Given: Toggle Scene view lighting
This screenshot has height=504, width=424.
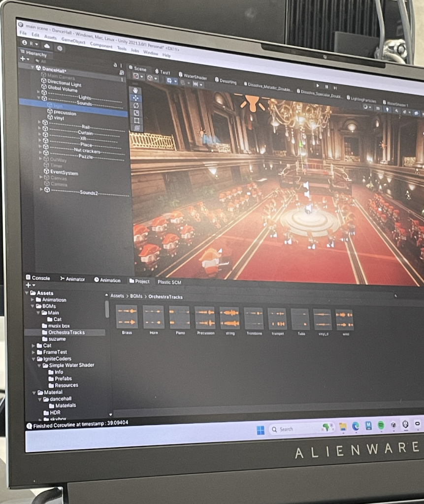Looking at the screenshot, I should click(387, 110).
